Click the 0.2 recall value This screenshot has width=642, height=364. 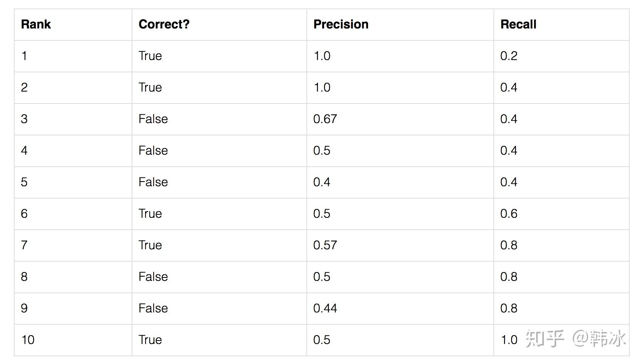coord(508,56)
